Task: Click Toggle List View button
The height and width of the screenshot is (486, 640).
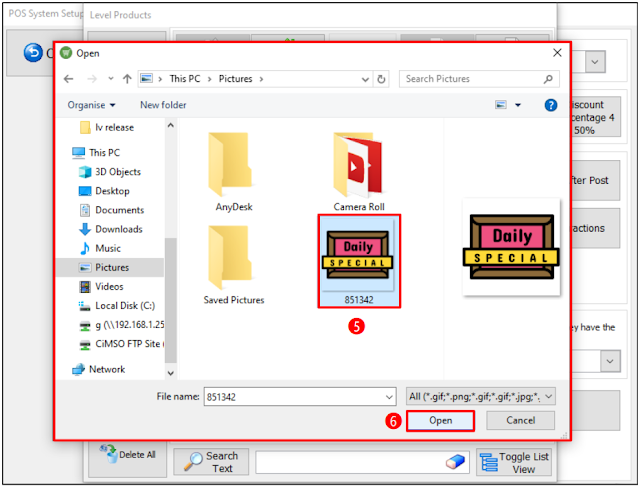Action: coord(514,462)
